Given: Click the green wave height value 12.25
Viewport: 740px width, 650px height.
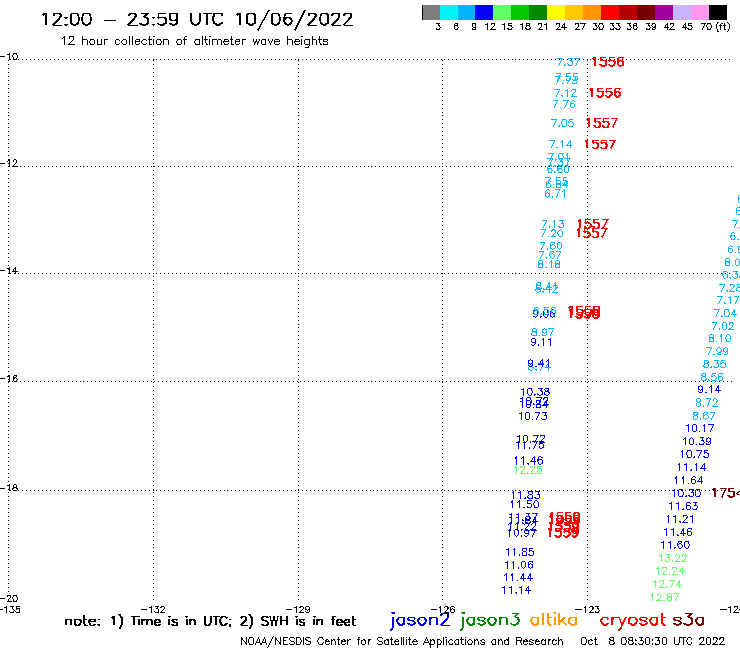Looking at the screenshot, I should click(x=528, y=470).
